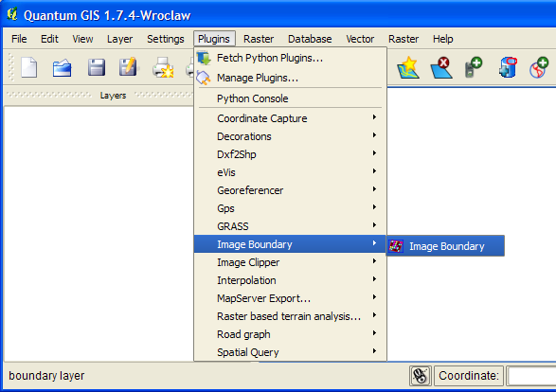
Task: Click the Coordinate input field
Action: (532, 376)
